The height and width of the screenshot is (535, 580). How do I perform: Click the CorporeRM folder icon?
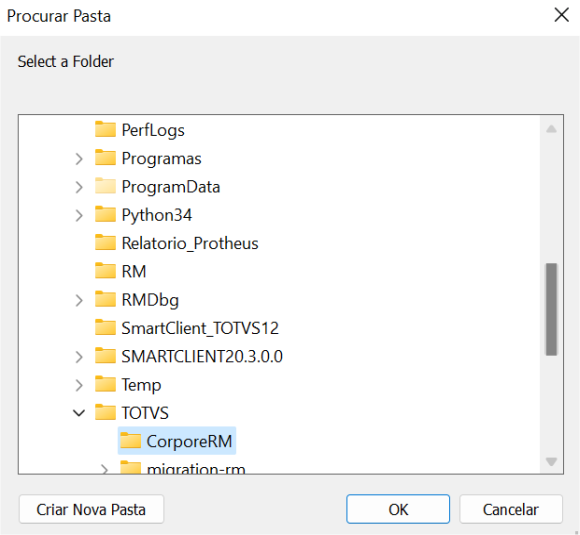click(130, 441)
